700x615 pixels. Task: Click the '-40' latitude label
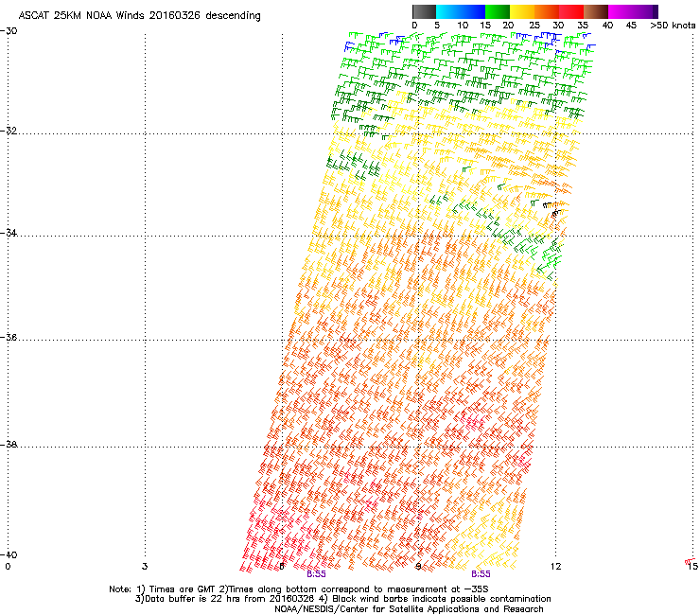tap(9, 554)
